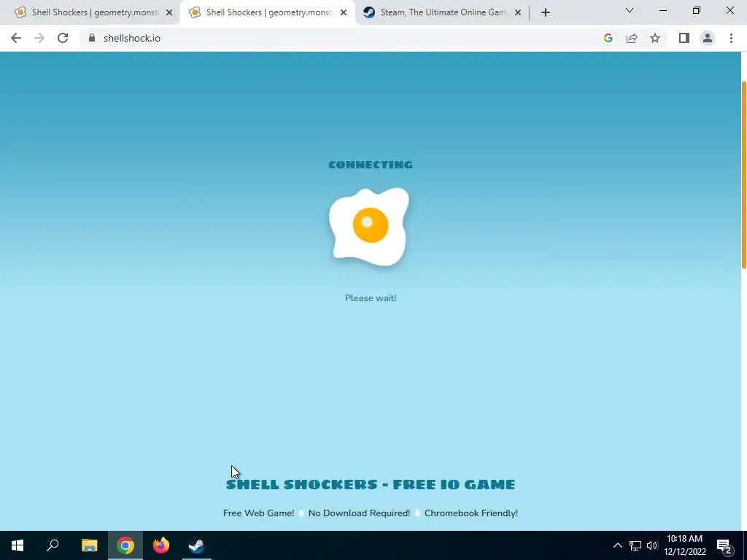Open the Google icon in address bar
Image resolution: width=747 pixels, height=560 pixels.
[608, 38]
